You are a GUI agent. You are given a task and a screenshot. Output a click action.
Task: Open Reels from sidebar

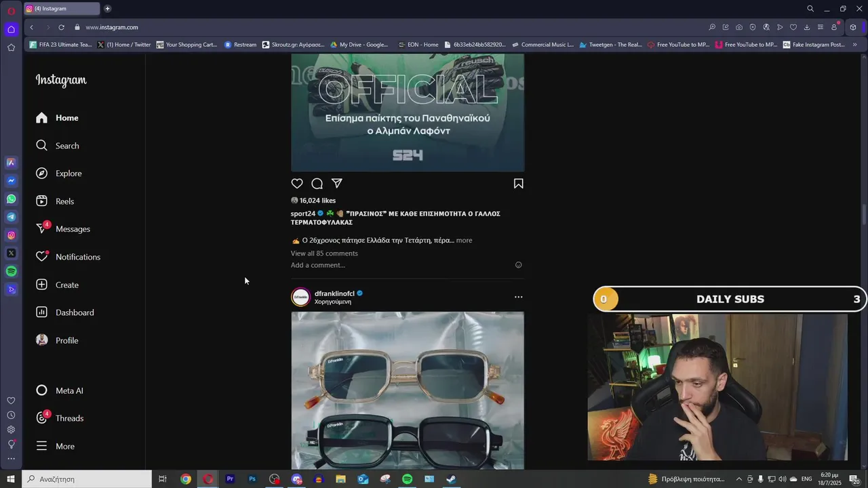click(x=55, y=201)
